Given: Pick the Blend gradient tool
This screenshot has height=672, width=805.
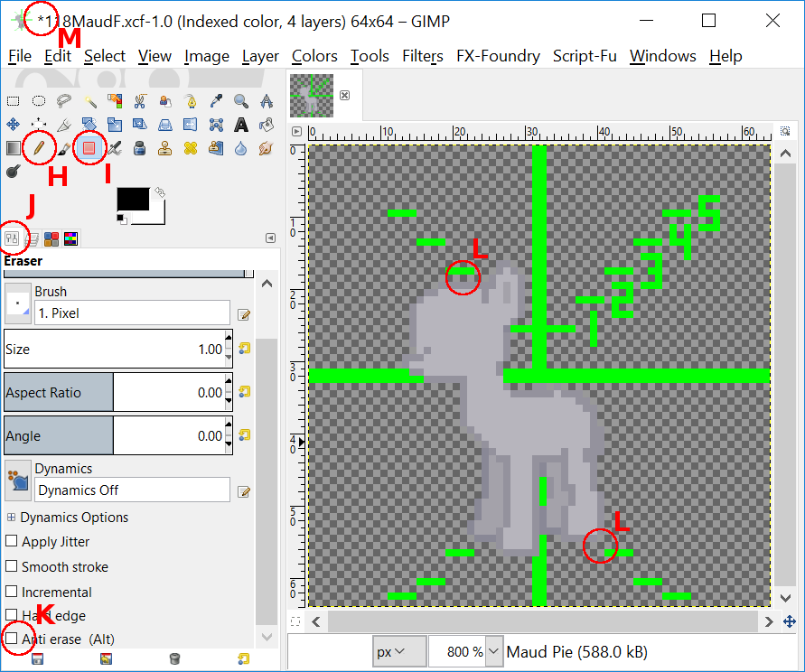Looking at the screenshot, I should (13, 148).
